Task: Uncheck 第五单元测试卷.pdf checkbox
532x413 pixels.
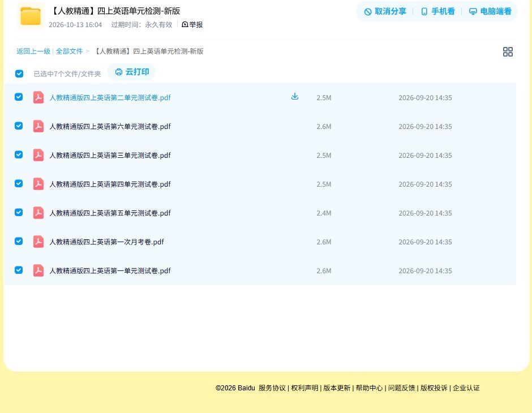Action: [x=19, y=212]
